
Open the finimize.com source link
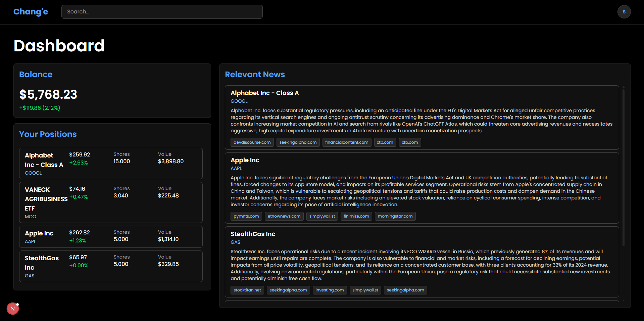coord(356,216)
